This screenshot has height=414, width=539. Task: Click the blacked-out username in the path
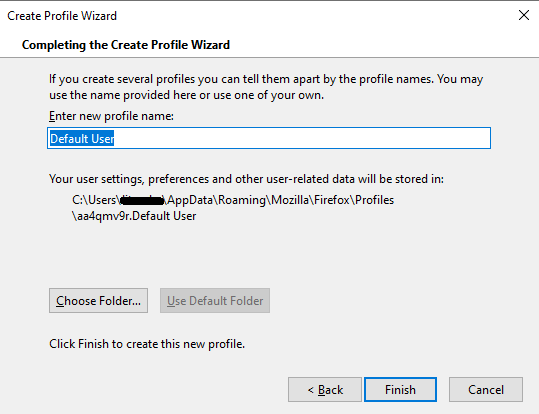(142, 200)
